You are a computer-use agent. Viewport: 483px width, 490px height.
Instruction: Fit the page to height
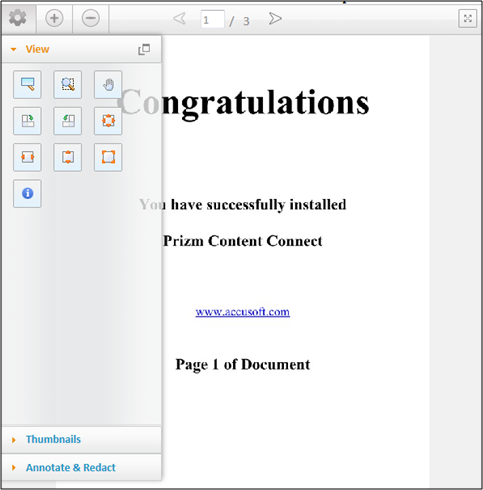[68, 157]
